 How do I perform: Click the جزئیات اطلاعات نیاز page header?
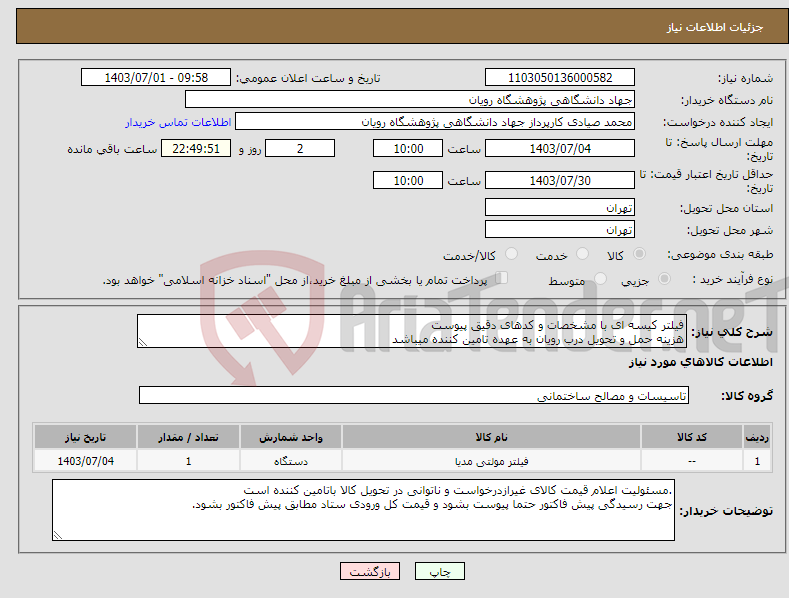[715, 27]
